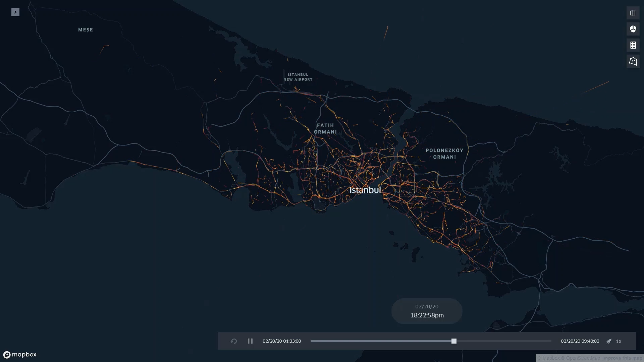This screenshot has width=644, height=362.
Task: Jump to the timeline's unplayed section
Action: click(503, 341)
